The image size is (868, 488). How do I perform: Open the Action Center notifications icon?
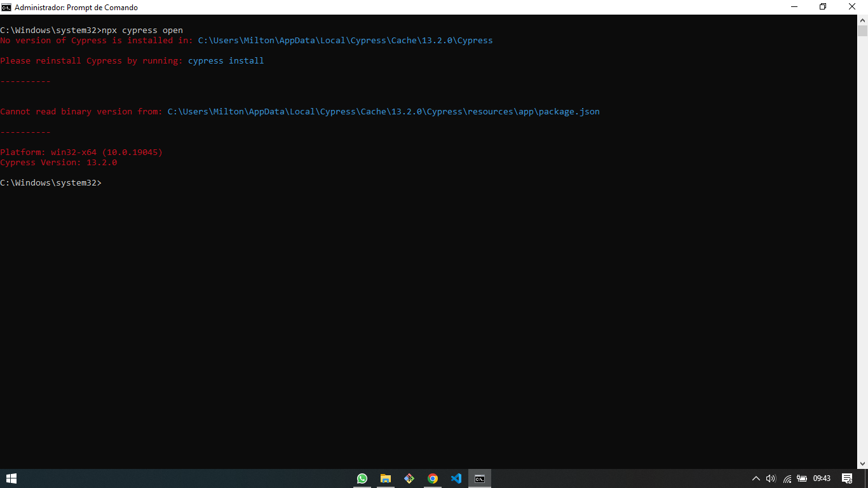click(x=847, y=478)
